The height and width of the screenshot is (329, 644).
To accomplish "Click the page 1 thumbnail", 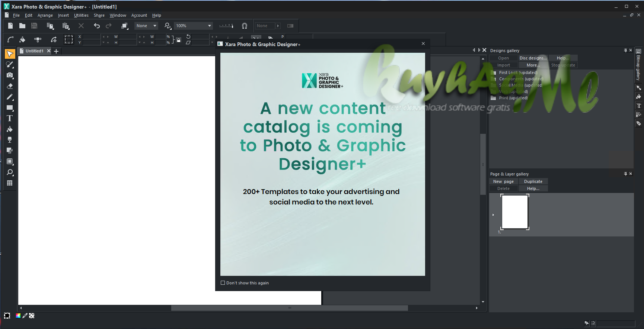I will pyautogui.click(x=514, y=212).
